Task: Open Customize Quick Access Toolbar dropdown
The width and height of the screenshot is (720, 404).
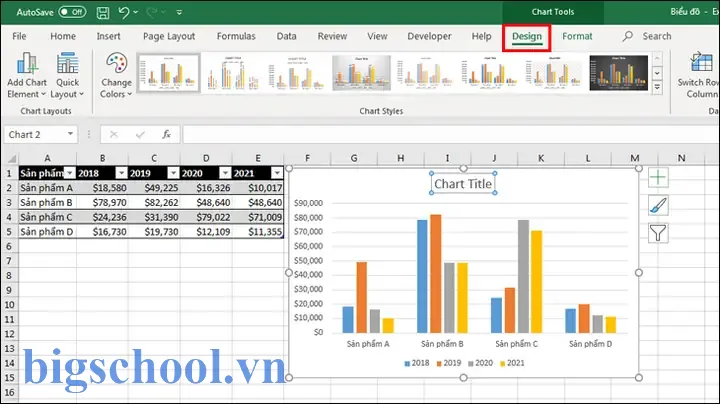Action: [x=179, y=12]
